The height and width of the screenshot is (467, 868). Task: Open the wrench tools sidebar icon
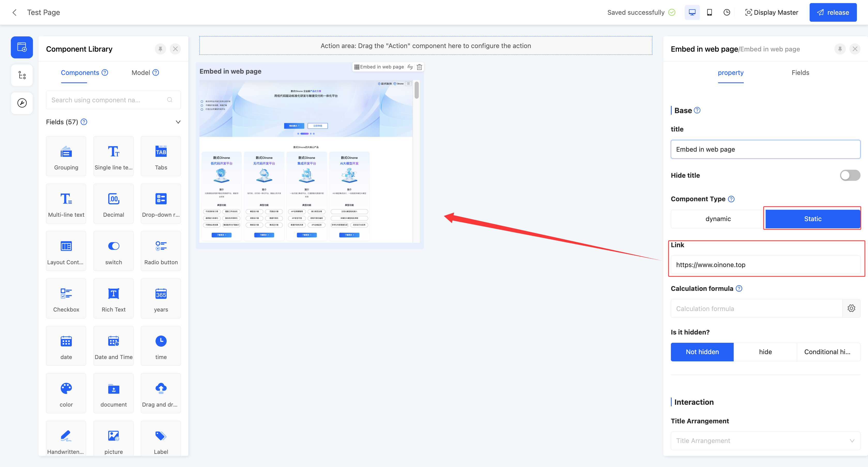[x=22, y=103]
